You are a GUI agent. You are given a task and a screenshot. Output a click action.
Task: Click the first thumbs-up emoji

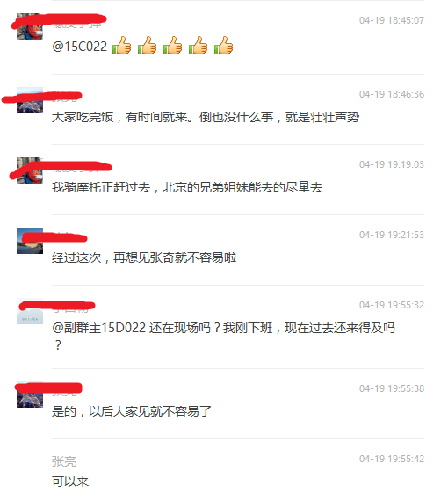pyautogui.click(x=122, y=46)
